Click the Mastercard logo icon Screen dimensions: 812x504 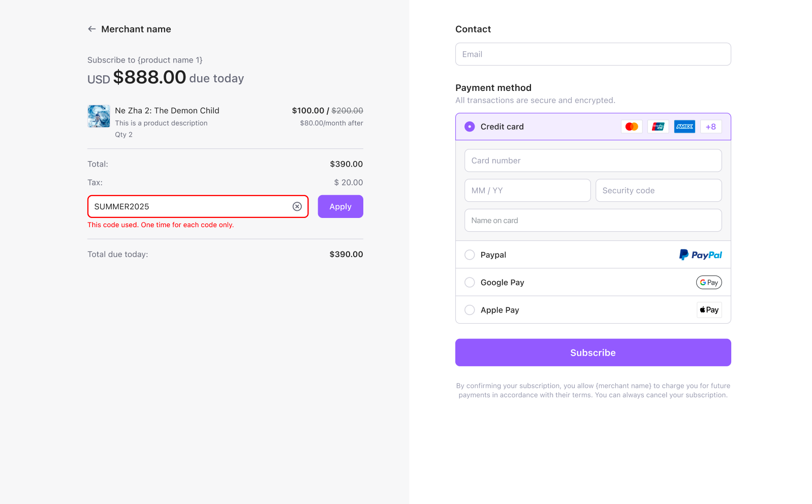pyautogui.click(x=632, y=127)
